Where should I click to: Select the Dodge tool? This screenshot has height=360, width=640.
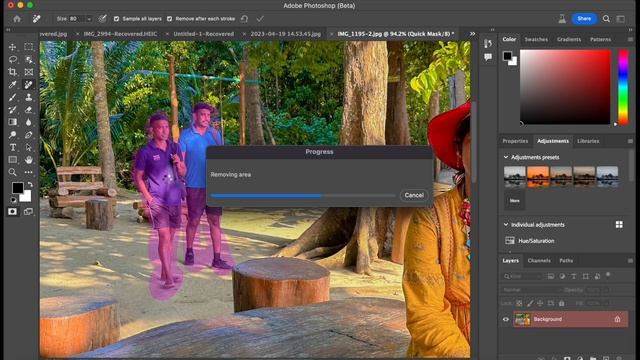coord(13,135)
